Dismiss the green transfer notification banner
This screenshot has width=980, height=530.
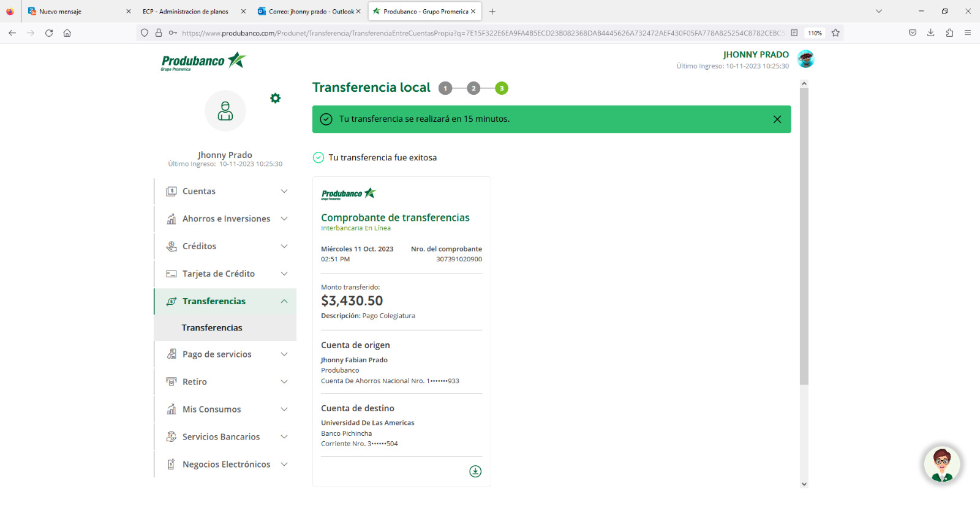click(x=777, y=119)
